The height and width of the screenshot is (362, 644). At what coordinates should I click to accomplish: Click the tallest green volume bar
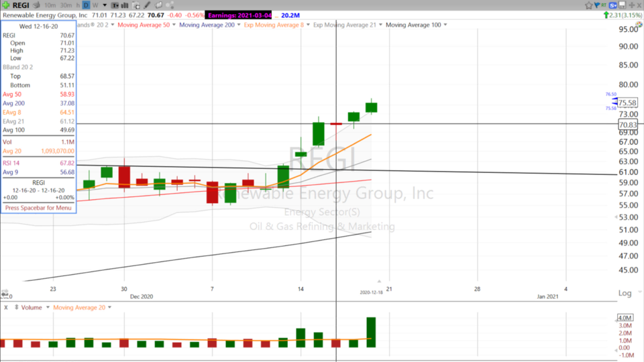[371, 333]
